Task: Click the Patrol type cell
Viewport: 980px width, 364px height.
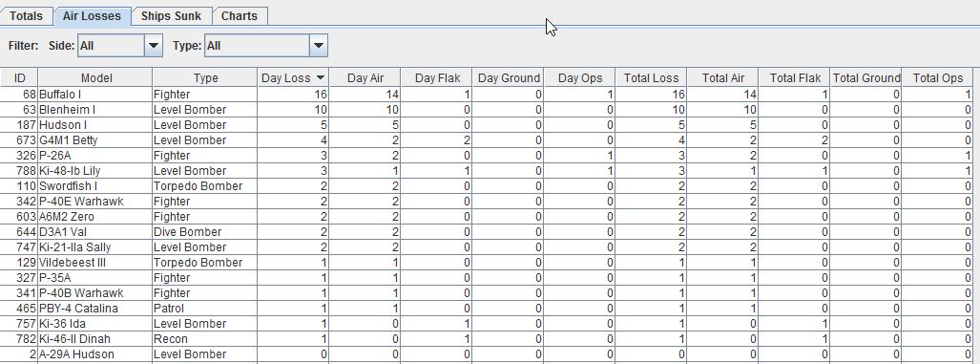Action: [205, 309]
